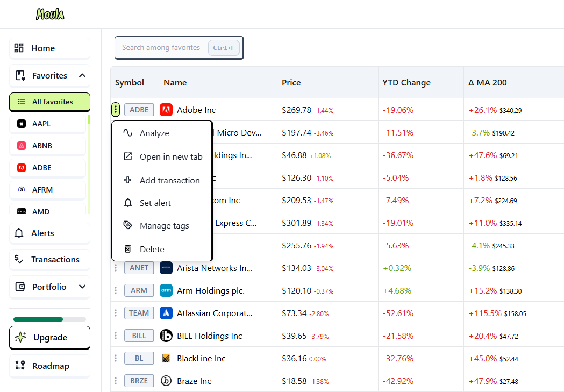Viewport: 564px width, 392px height.
Task: Open the Alerts page
Action: coord(49,233)
